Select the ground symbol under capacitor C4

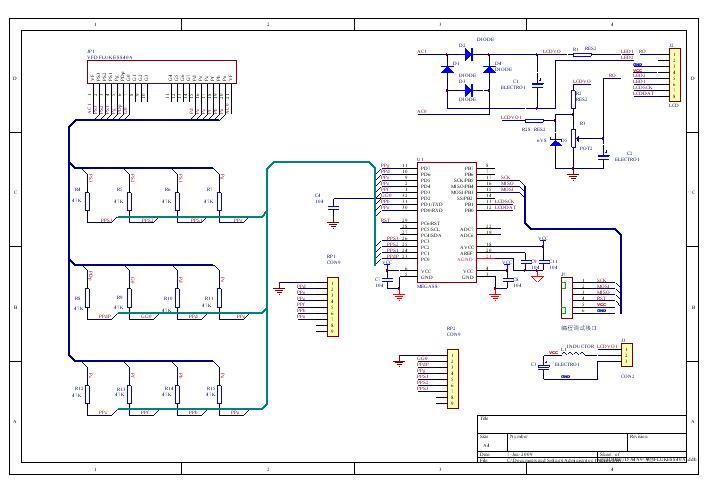[333, 224]
